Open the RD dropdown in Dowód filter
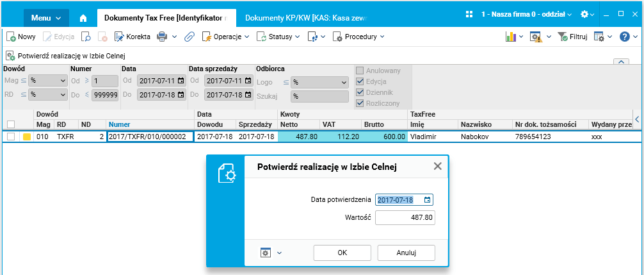 [47, 94]
